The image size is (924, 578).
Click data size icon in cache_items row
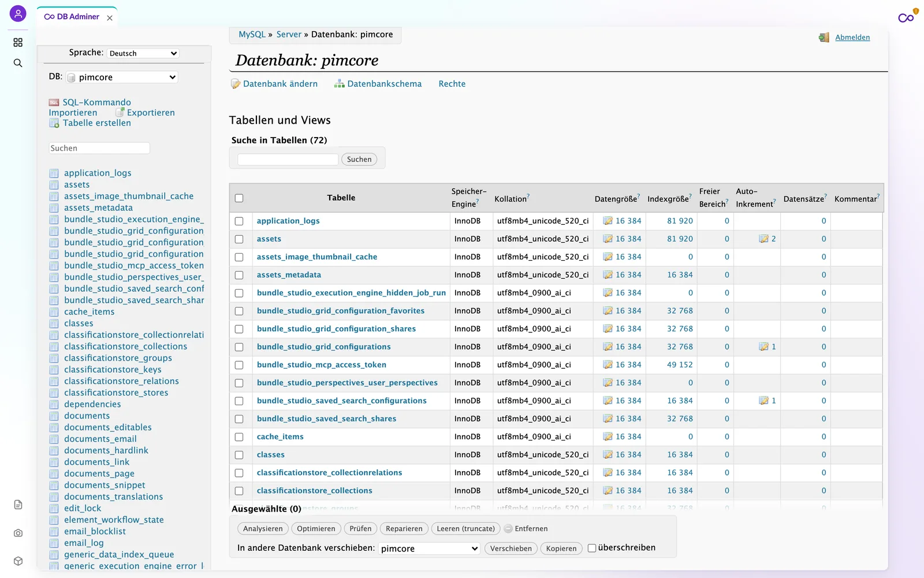[608, 436]
